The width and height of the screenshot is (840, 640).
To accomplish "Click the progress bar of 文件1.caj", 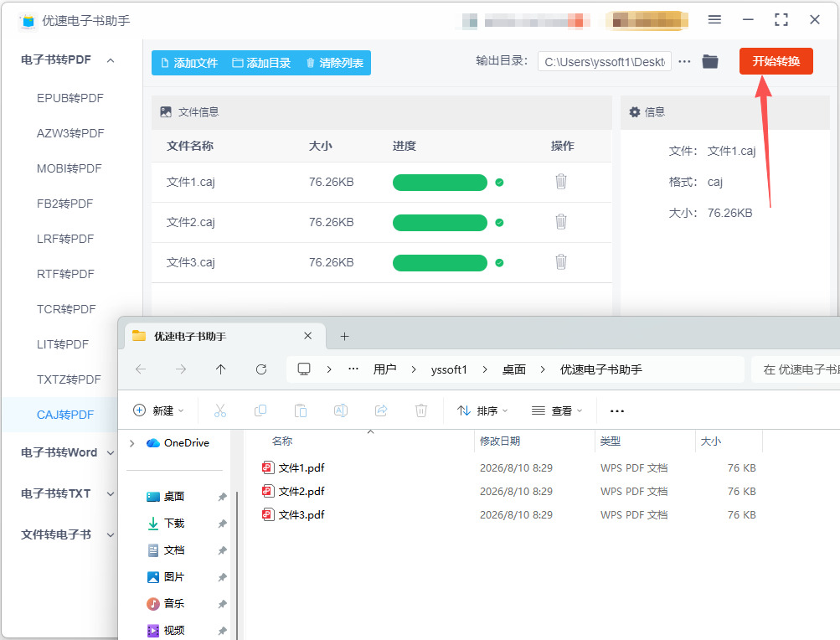I will pos(440,183).
